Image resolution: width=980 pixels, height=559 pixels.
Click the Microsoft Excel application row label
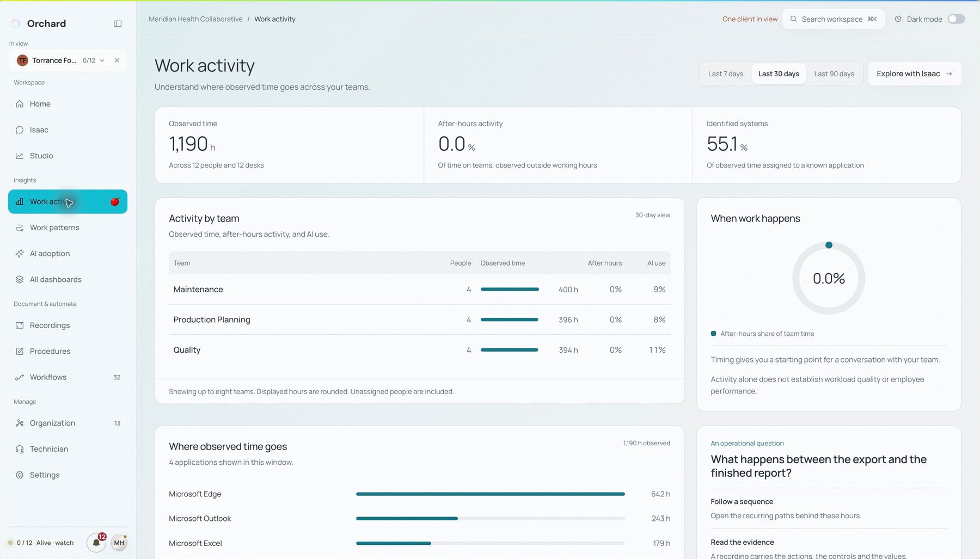(x=195, y=543)
